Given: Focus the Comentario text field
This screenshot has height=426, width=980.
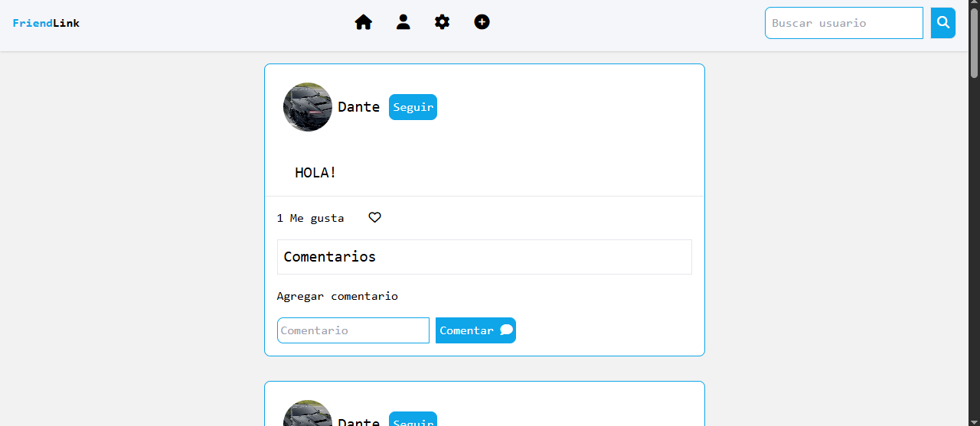Looking at the screenshot, I should click(353, 330).
